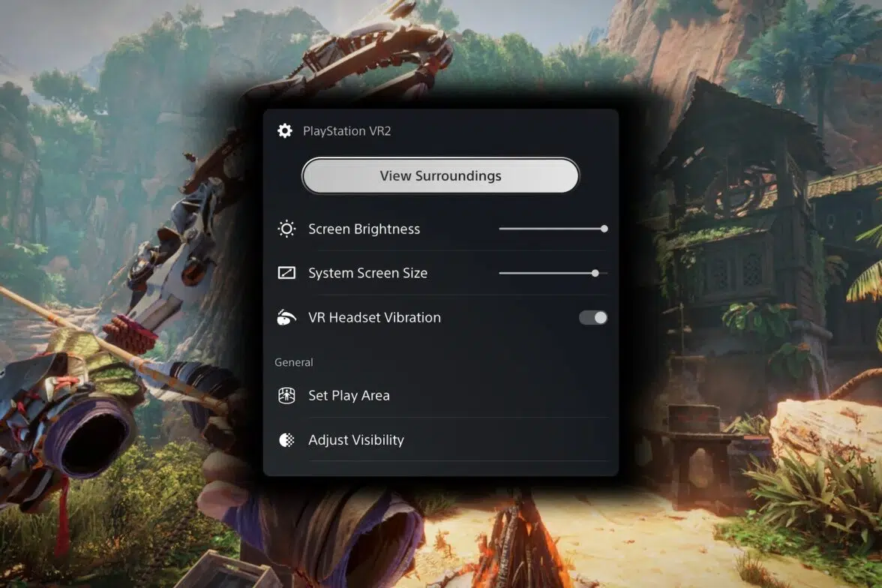Open the Adjust Visibility option

click(x=442, y=439)
